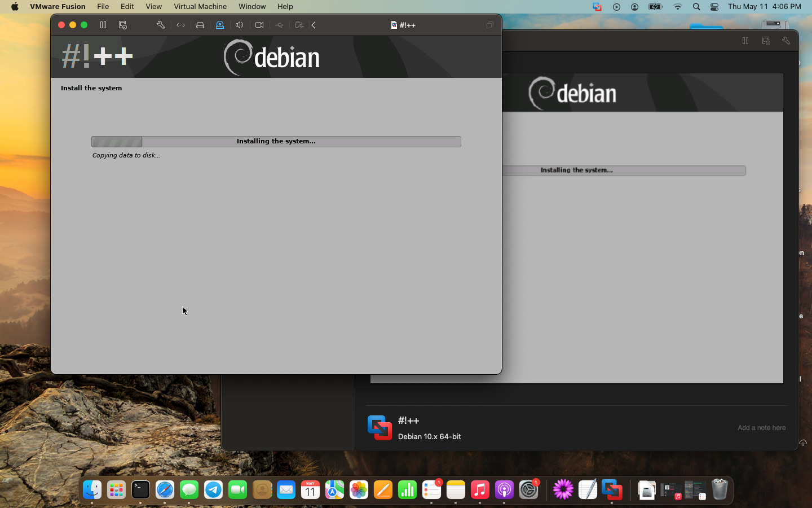Click "Install the system" heading text
The height and width of the screenshot is (508, 812).
(x=91, y=88)
